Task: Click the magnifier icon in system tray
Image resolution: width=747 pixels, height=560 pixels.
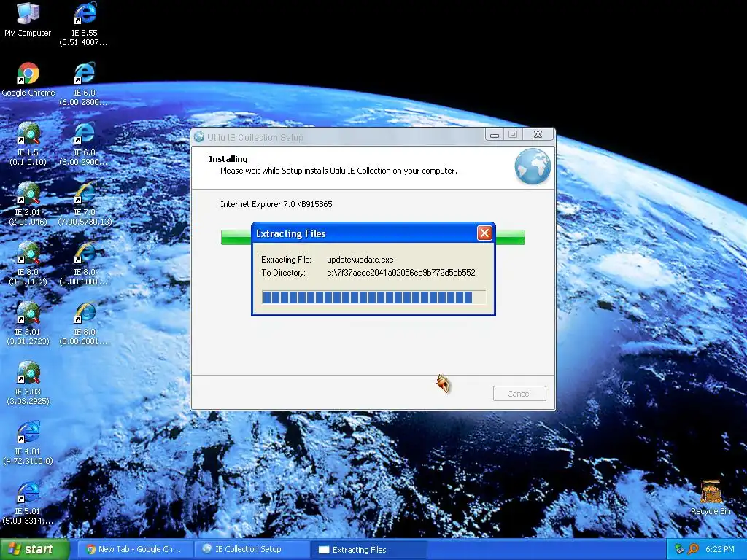Action: (693, 549)
